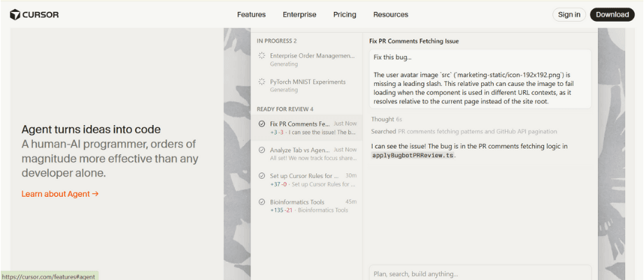Select the Bioinformatics Tools task title
Image resolution: width=644 pixels, height=280 pixels.
pos(297,202)
